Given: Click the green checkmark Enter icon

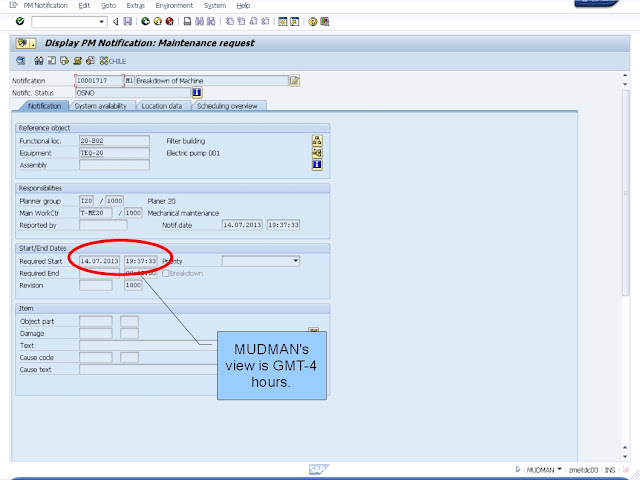Looking at the screenshot, I should [x=20, y=21].
